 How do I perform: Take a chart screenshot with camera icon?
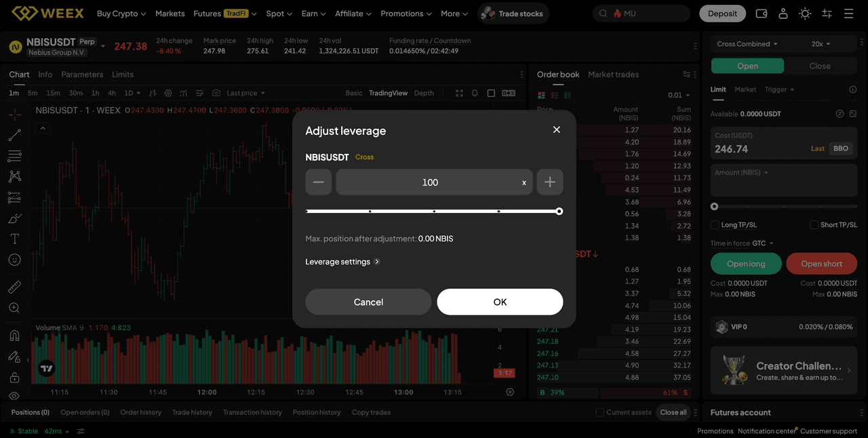click(216, 93)
